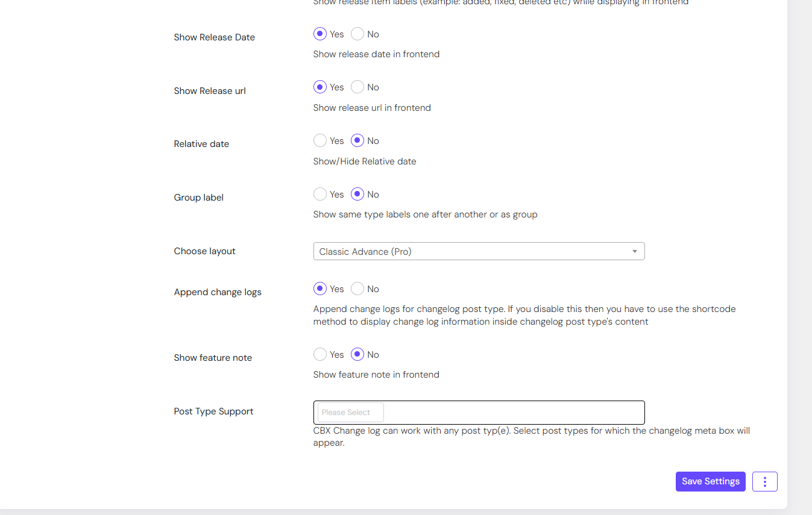
Task: Select Yes for Relative date
Action: (320, 140)
